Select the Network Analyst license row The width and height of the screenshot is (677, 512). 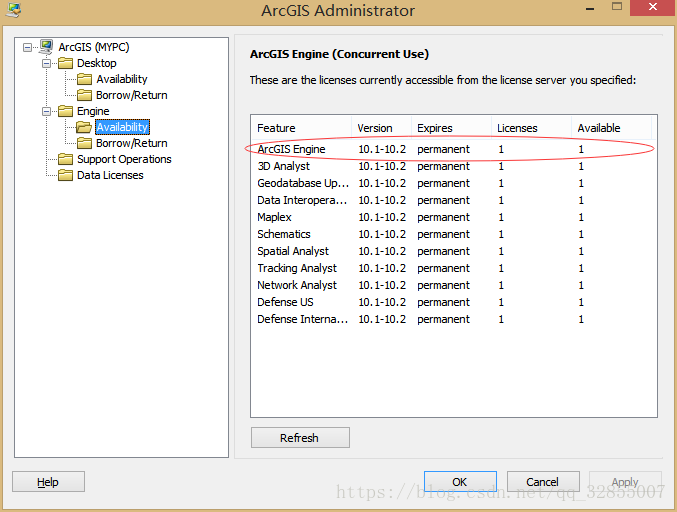click(x=453, y=285)
